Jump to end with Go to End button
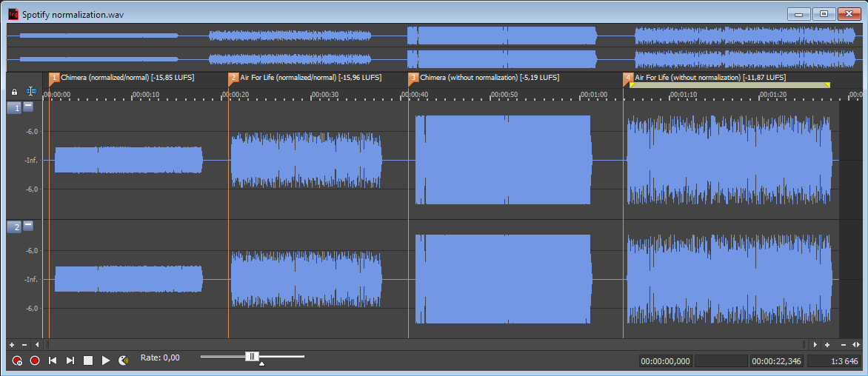 click(70, 360)
